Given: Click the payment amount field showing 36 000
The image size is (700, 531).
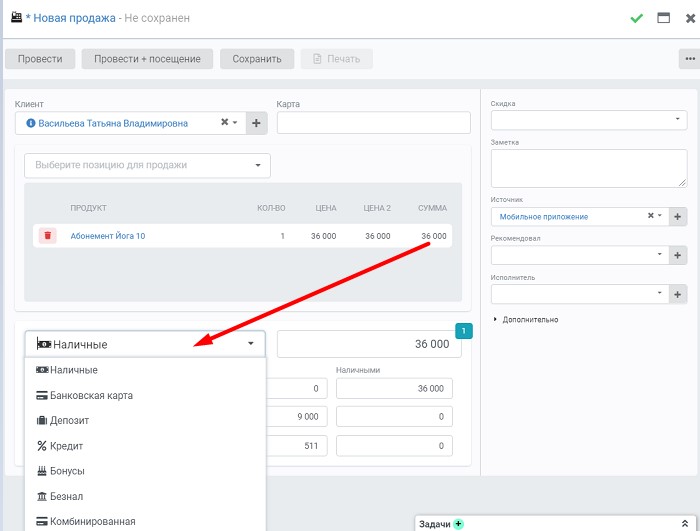Looking at the screenshot, I should (x=369, y=344).
